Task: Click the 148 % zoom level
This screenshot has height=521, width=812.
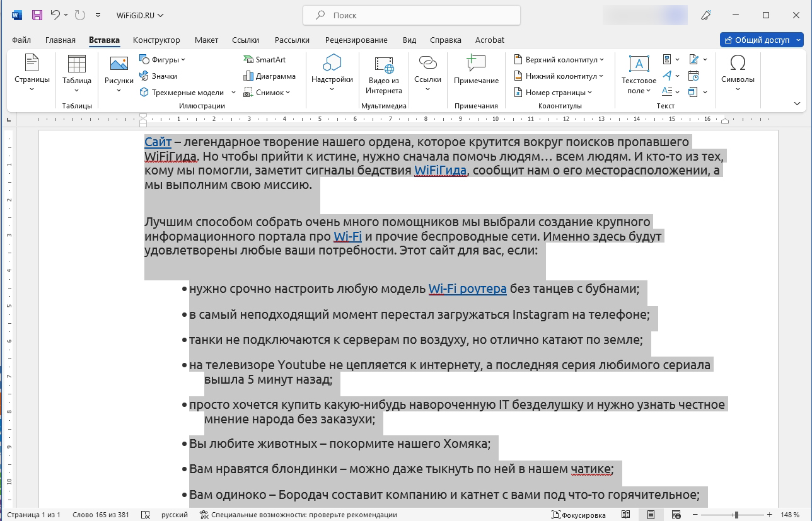Action: pyautogui.click(x=789, y=515)
